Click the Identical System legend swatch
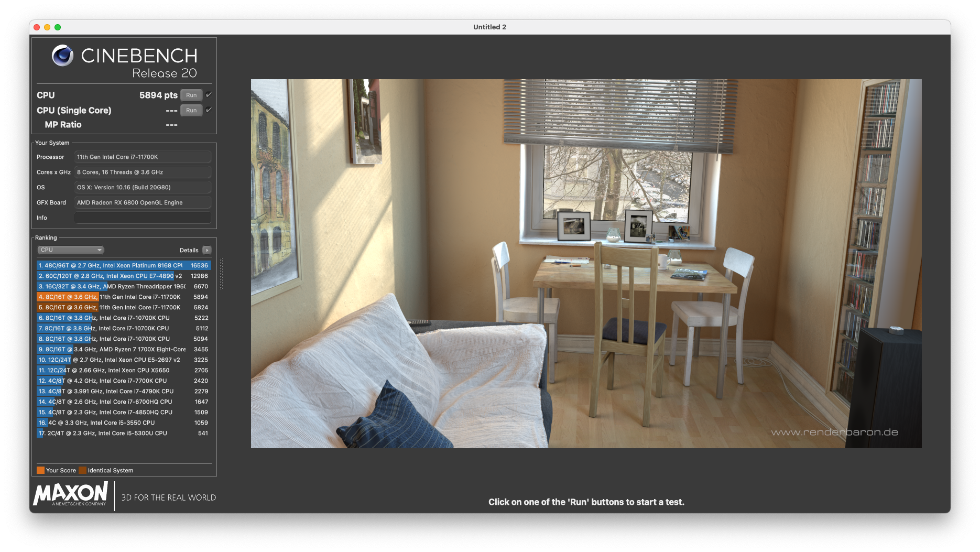980x552 pixels. tap(82, 470)
